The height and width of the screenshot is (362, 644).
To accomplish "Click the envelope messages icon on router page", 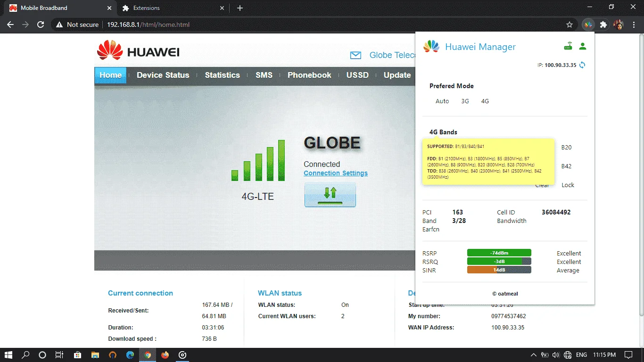I will coord(355,55).
